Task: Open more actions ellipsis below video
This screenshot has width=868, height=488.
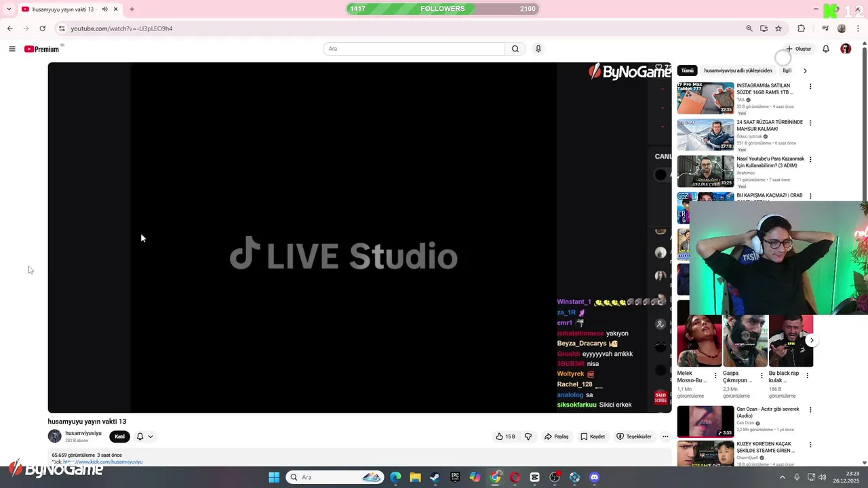Action: 665,436
